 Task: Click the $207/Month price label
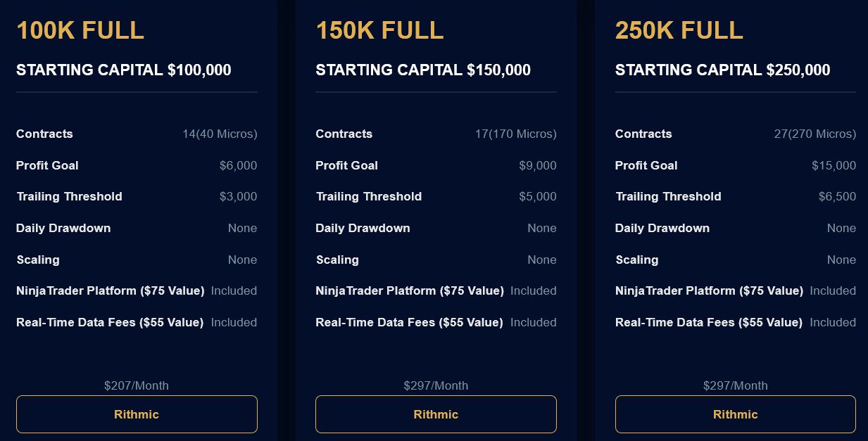[137, 385]
